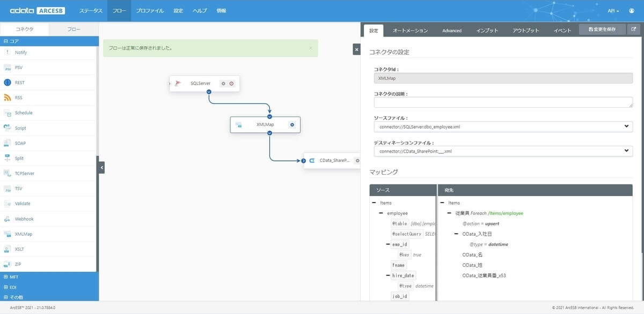This screenshot has height=314, width=644.
Task: Select the Split connector icon
Action: click(8, 158)
